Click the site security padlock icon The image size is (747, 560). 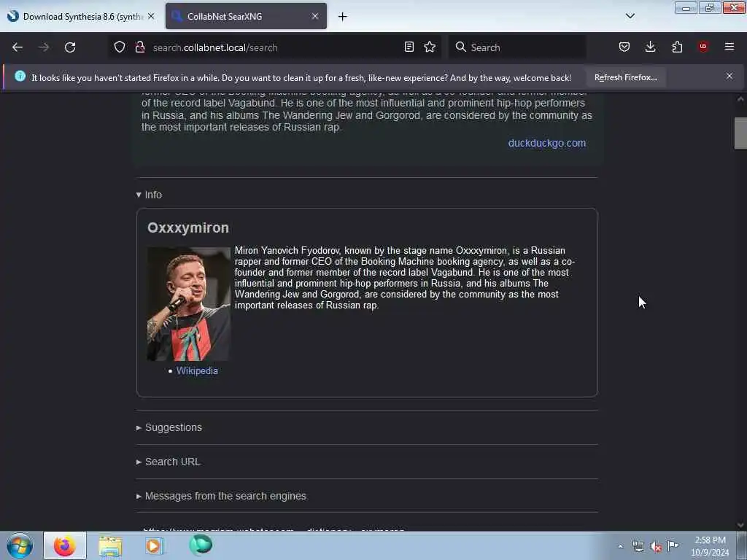(140, 47)
